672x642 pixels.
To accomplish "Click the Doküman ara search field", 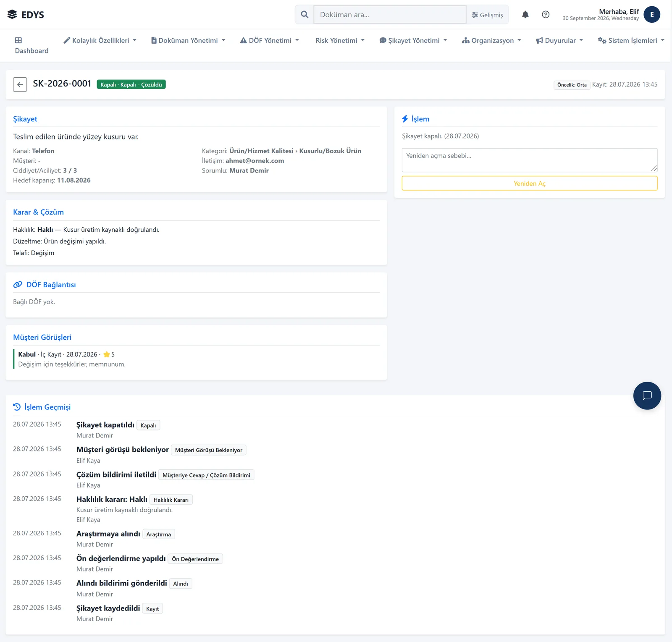I will [x=390, y=15].
